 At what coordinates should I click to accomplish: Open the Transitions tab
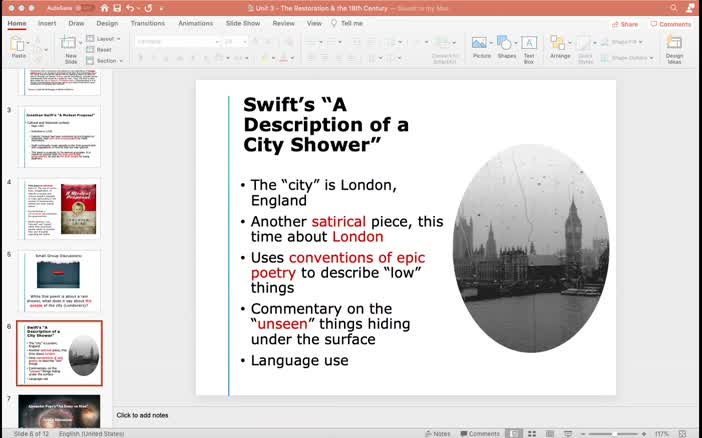coord(148,23)
